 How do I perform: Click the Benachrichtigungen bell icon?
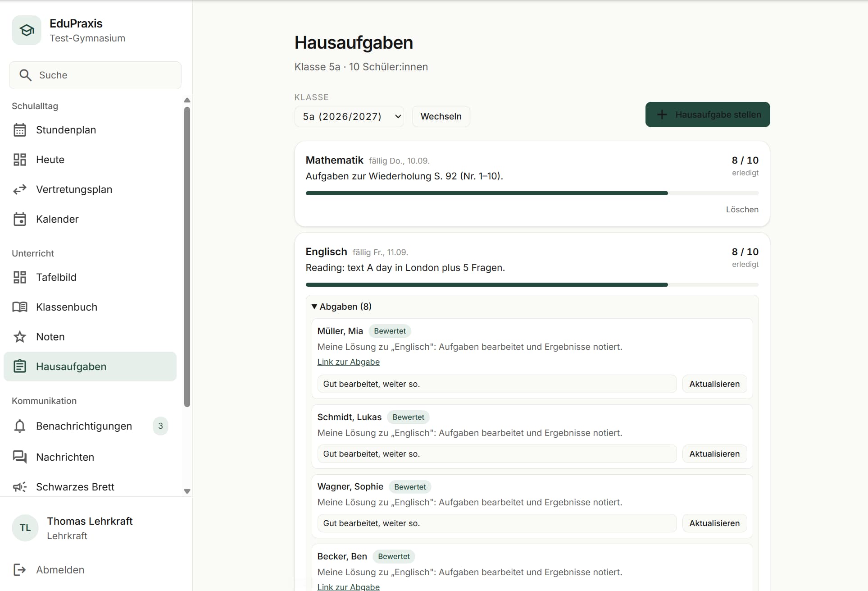20,426
